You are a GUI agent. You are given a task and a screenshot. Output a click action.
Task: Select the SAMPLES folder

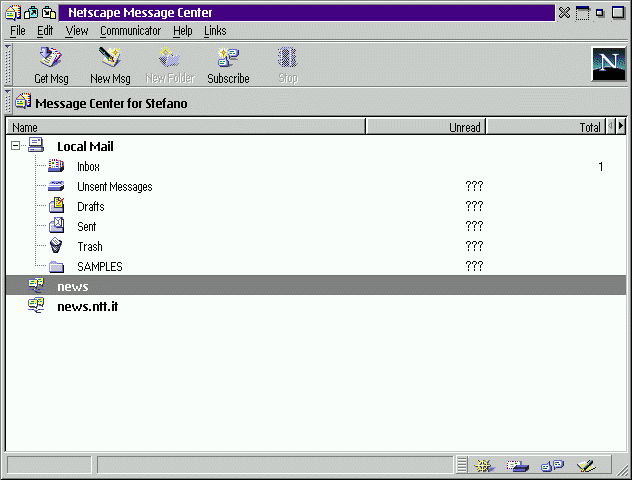pos(100,266)
